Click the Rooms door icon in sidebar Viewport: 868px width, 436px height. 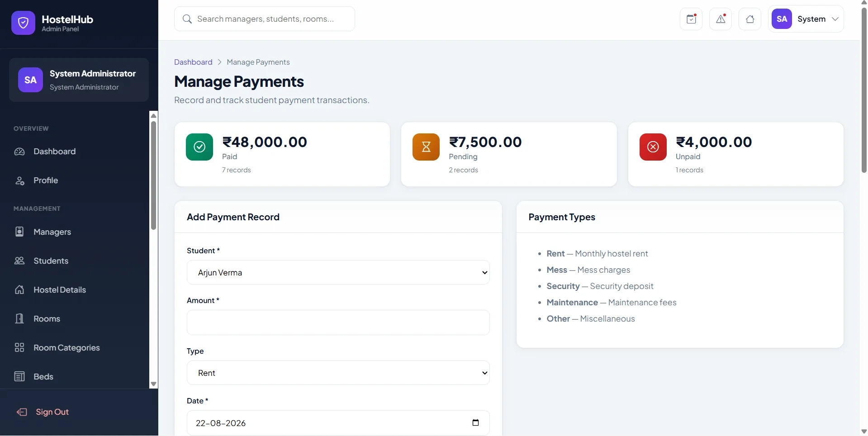click(x=19, y=319)
